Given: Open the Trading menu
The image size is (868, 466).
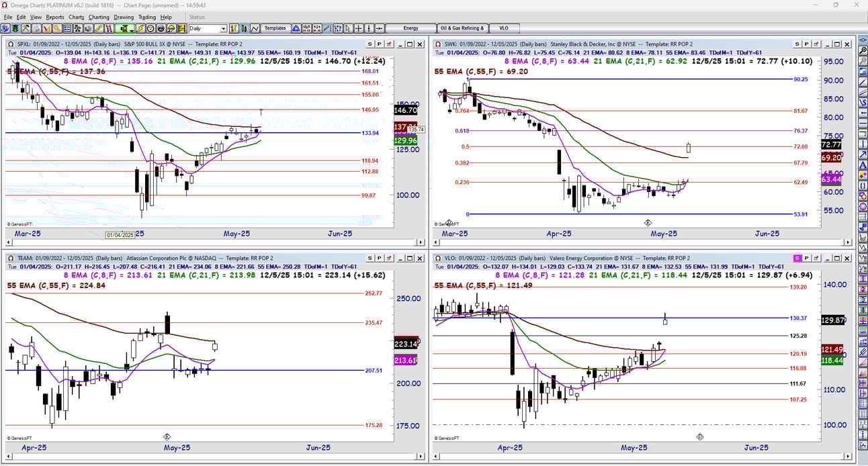Looking at the screenshot, I should (x=146, y=17).
